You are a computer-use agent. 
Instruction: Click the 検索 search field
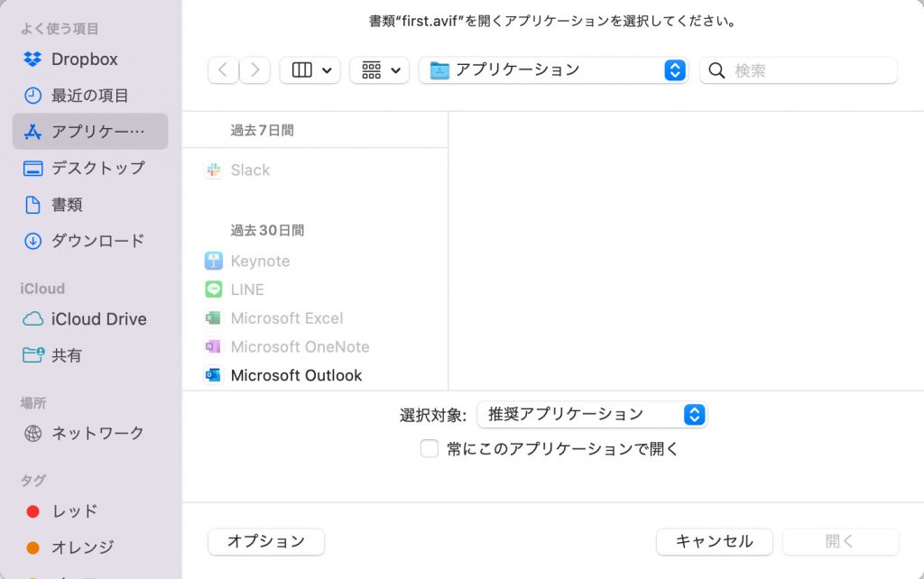(799, 70)
